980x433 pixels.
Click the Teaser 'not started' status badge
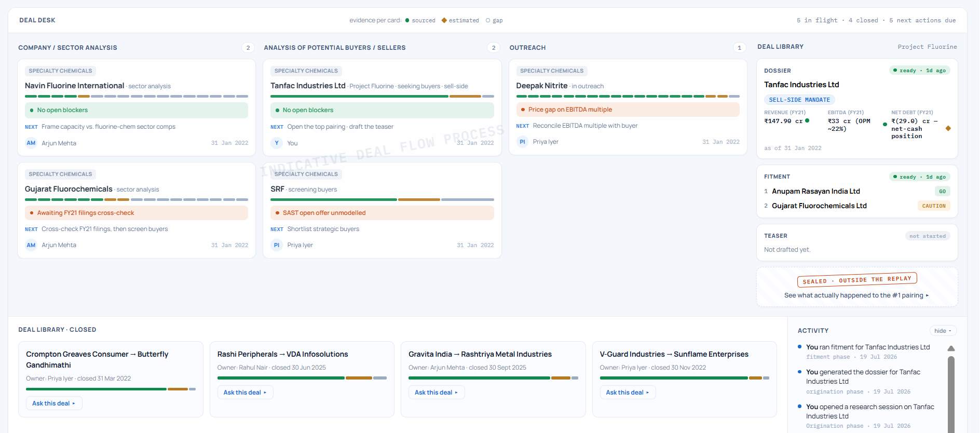928,236
